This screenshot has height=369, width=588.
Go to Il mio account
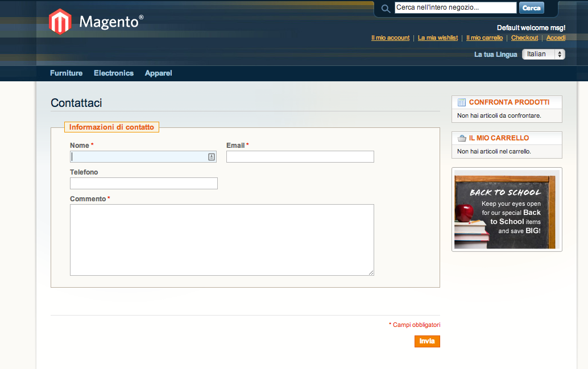click(390, 38)
